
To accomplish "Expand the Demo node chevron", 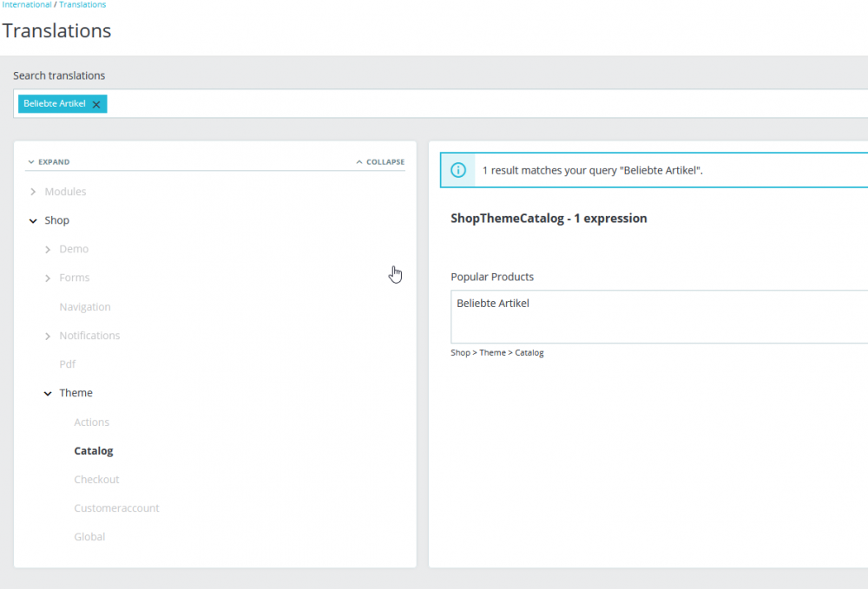I will 48,250.
